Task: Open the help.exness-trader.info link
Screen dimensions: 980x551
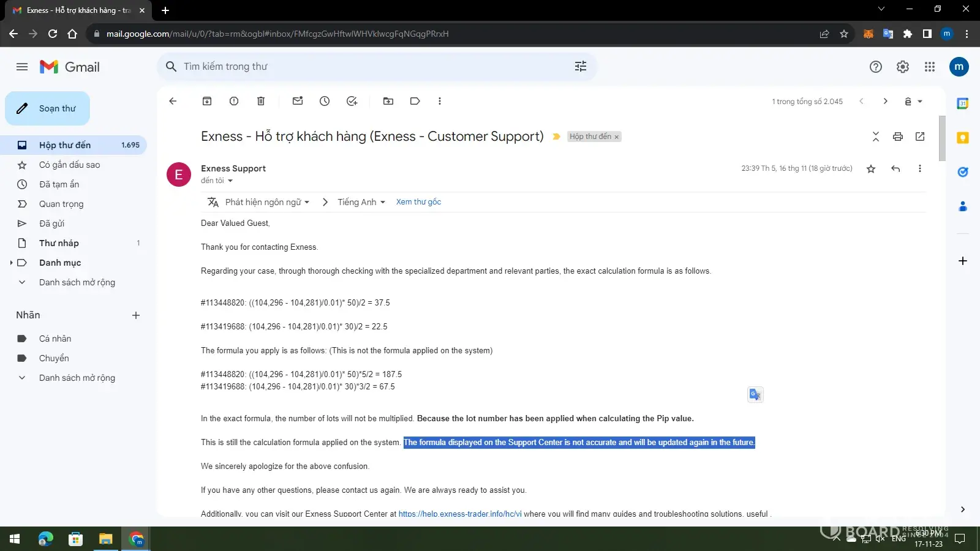Action: 460,514
